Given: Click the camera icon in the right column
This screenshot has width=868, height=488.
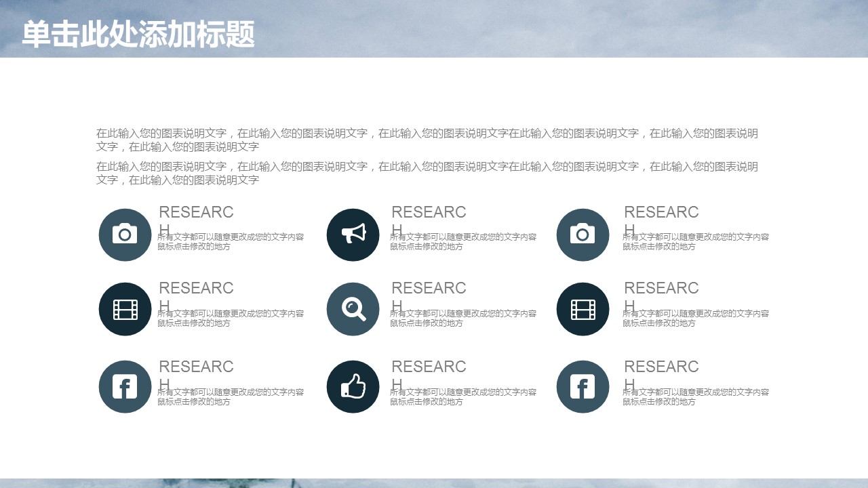Looking at the screenshot, I should click(x=583, y=235).
